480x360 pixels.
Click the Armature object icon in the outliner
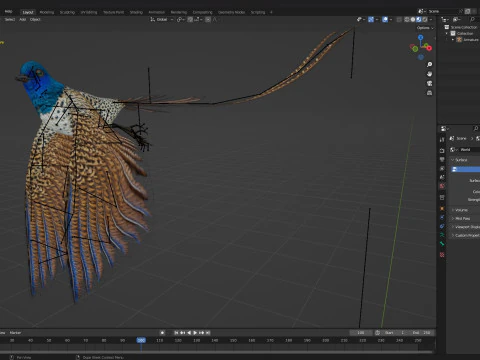pos(459,40)
